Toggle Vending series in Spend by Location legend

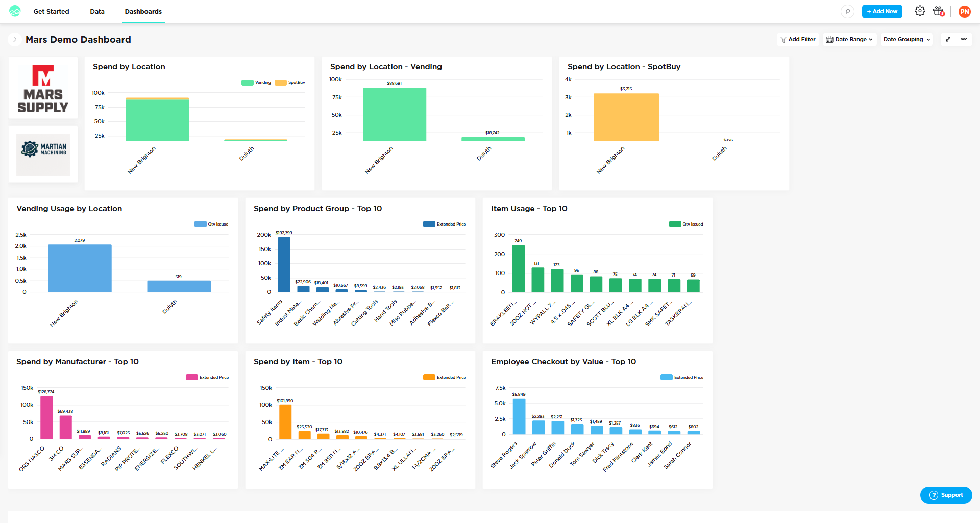(256, 82)
